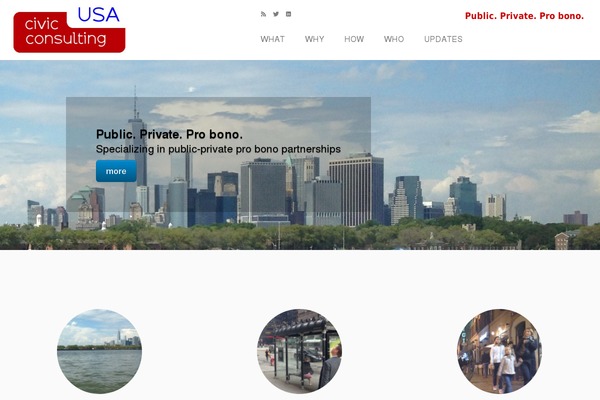Click the Civic Consulting USA logo
Screen dimensions: 600x400
pyautogui.click(x=69, y=30)
